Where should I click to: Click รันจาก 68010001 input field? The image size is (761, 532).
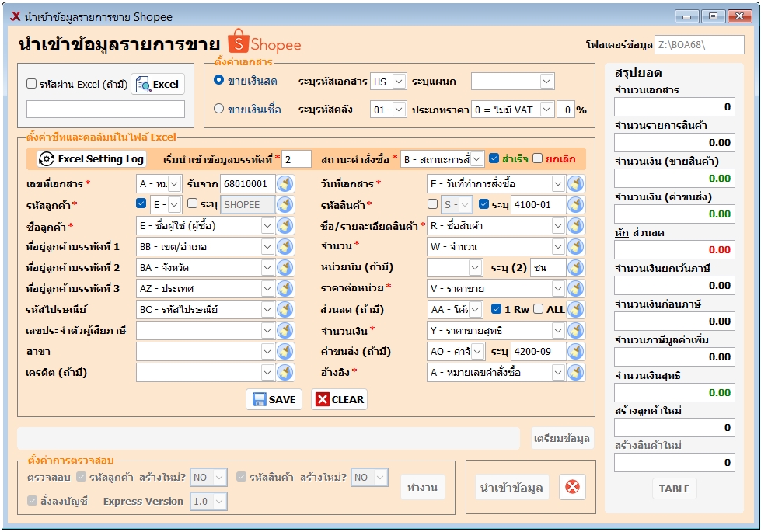pyautogui.click(x=248, y=184)
